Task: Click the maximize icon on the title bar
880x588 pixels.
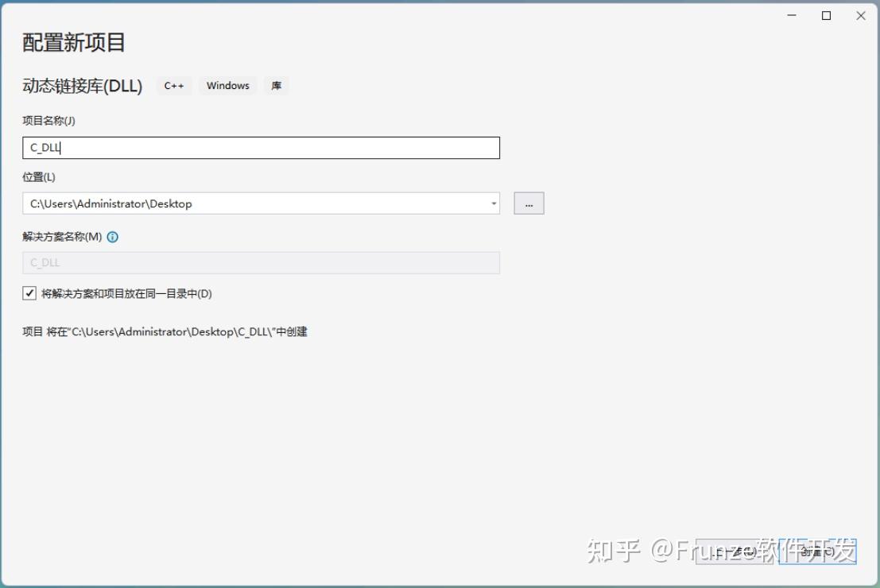Action: point(824,15)
